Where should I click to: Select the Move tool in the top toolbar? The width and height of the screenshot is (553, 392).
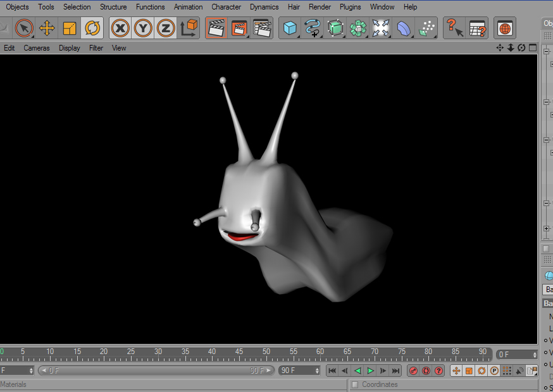47,28
